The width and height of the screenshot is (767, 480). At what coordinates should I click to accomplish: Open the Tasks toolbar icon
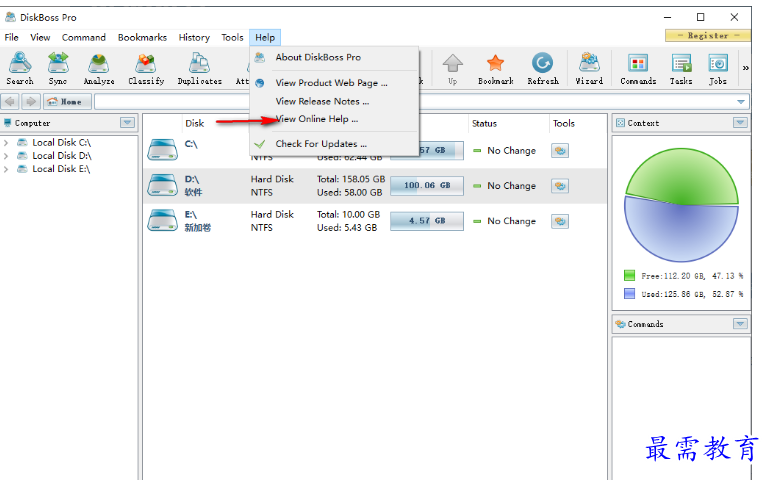(x=681, y=69)
